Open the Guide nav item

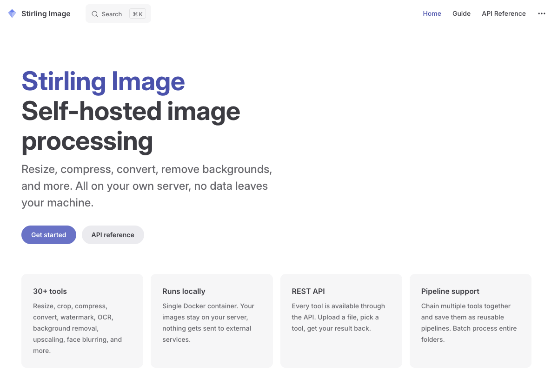[x=461, y=13]
